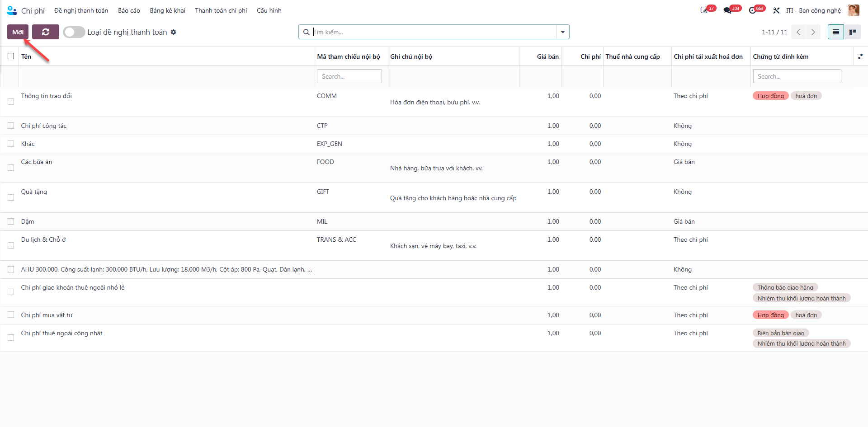Click hoá đơn tag in Chi phí mua vật tư row
The width and height of the screenshot is (868, 427).
click(806, 315)
